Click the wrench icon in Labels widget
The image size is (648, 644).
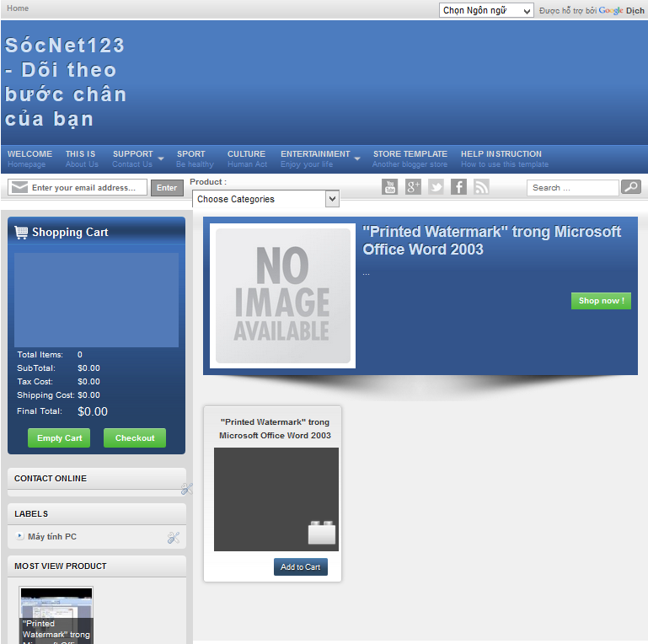coord(174,537)
